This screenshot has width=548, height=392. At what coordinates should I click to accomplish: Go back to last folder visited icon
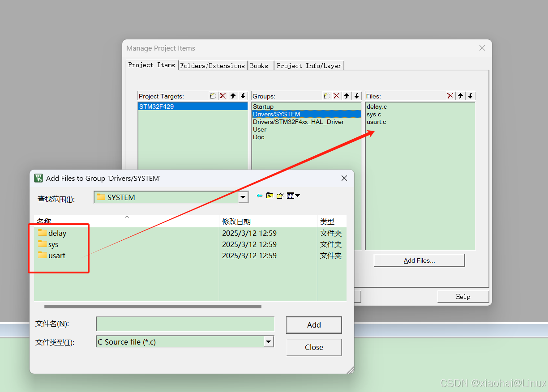point(259,196)
